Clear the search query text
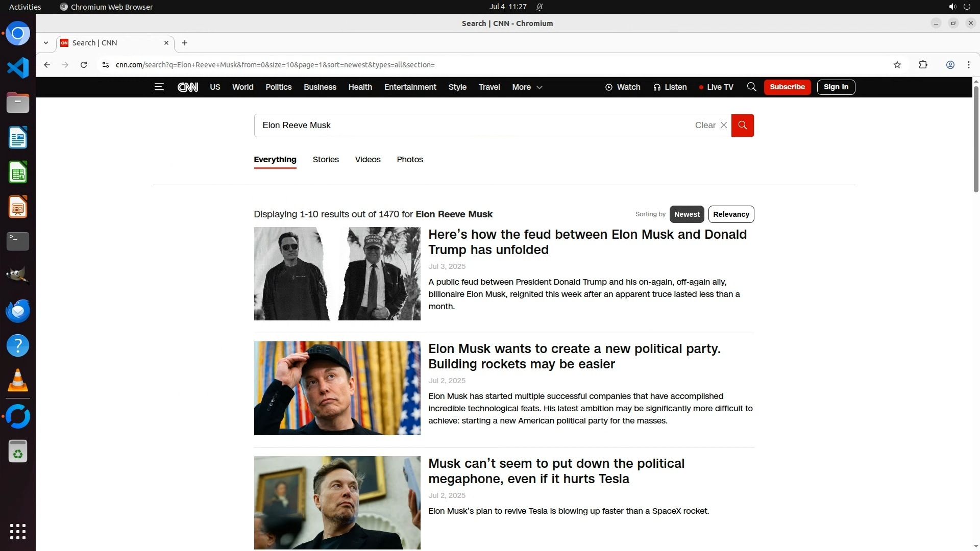 click(x=710, y=126)
